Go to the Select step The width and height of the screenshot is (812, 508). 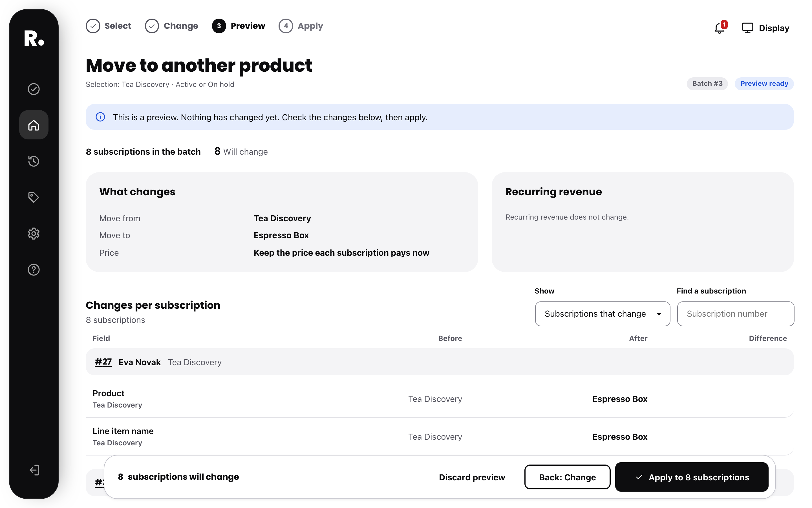click(x=108, y=26)
